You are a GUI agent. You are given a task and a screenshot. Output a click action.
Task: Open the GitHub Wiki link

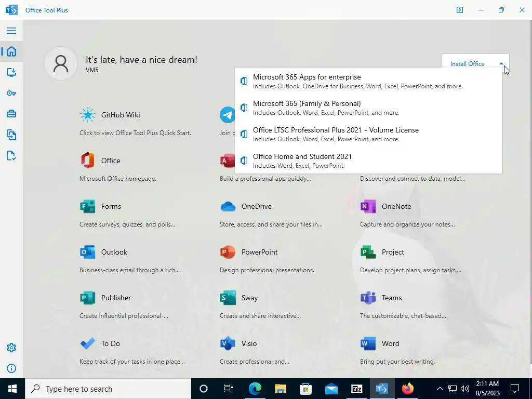121,115
